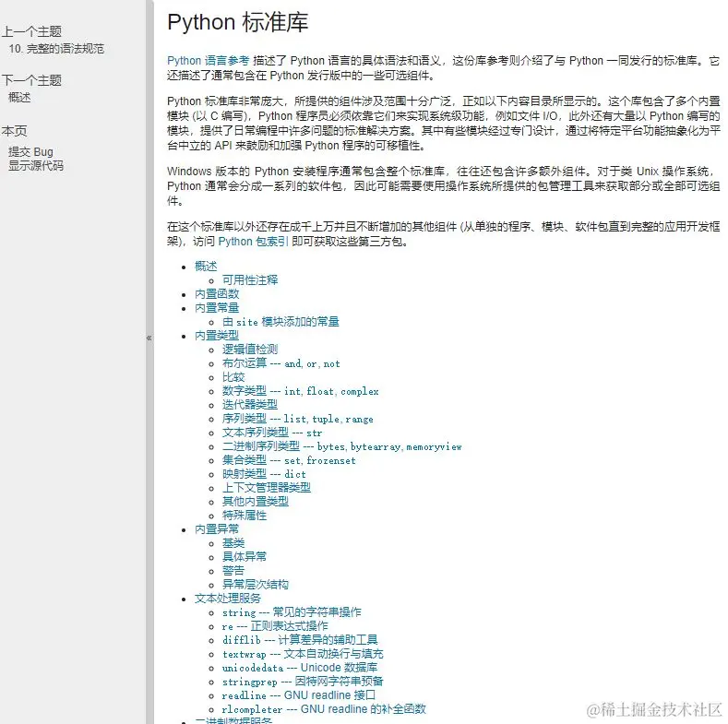728x724 pixels.
Task: Select the 内置函数 contents entry
Action: (217, 294)
